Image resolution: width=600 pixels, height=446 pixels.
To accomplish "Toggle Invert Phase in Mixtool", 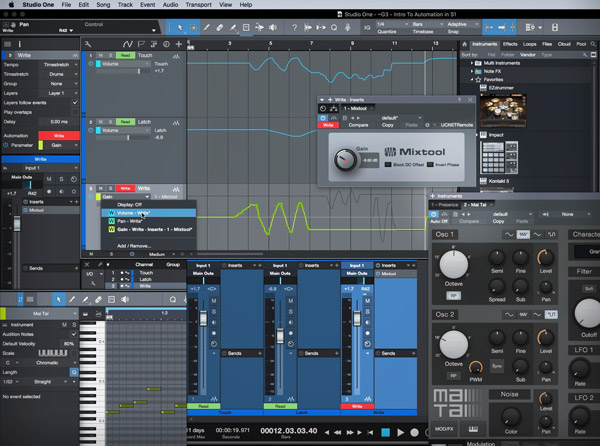I will pyautogui.click(x=430, y=164).
